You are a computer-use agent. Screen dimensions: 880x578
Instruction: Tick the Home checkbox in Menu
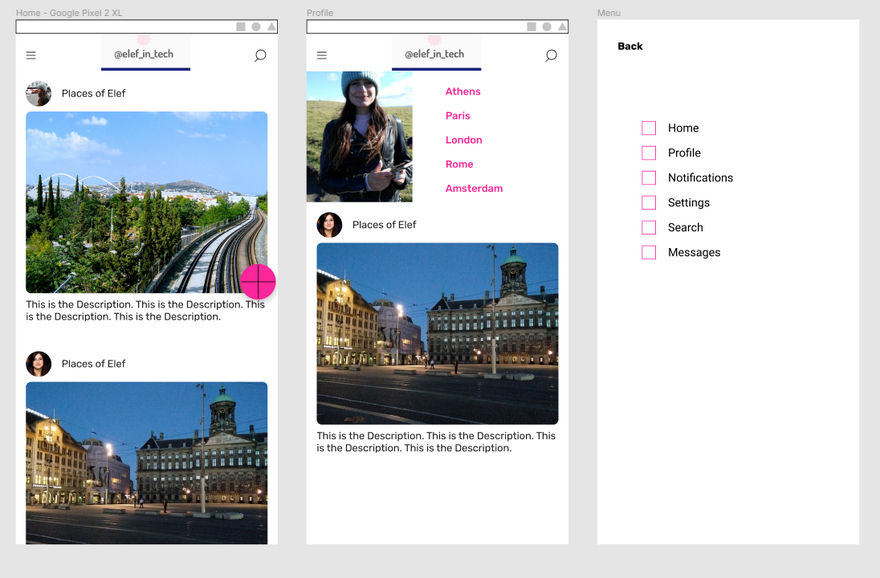[x=649, y=128]
